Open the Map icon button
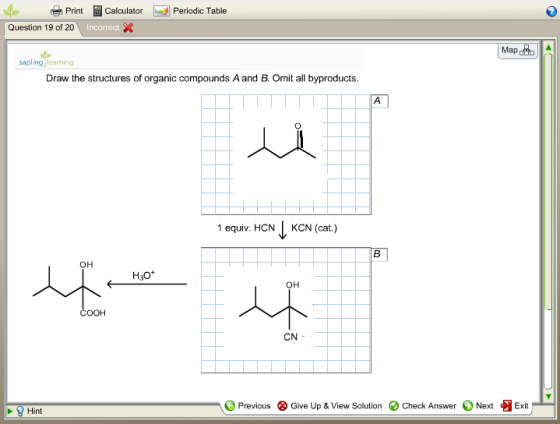Viewport: 560px width, 424px height. point(518,50)
